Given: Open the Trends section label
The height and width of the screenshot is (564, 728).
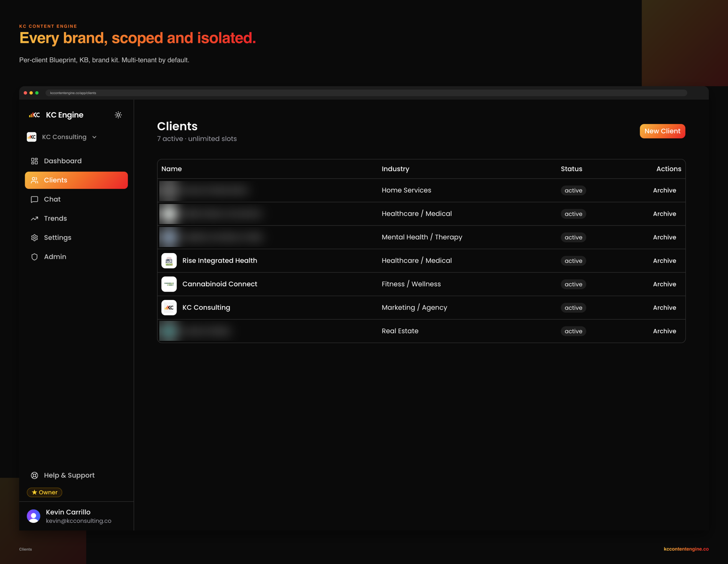Looking at the screenshot, I should 55,219.
